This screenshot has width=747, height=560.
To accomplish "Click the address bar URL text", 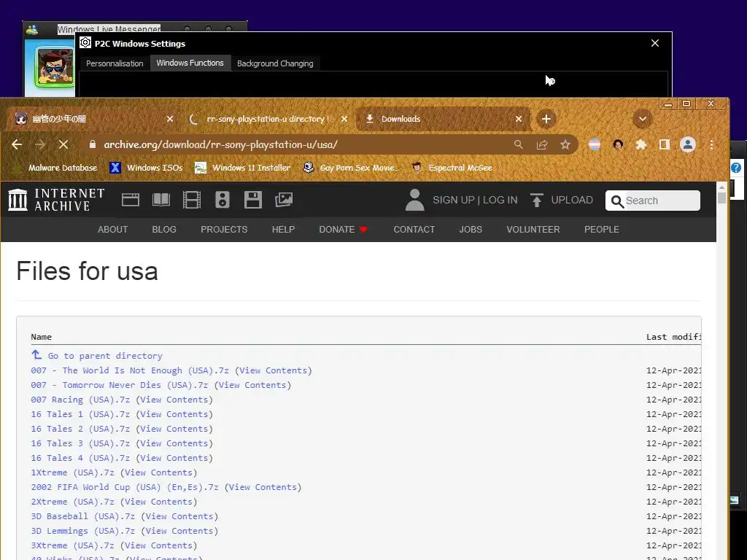I will (x=220, y=145).
